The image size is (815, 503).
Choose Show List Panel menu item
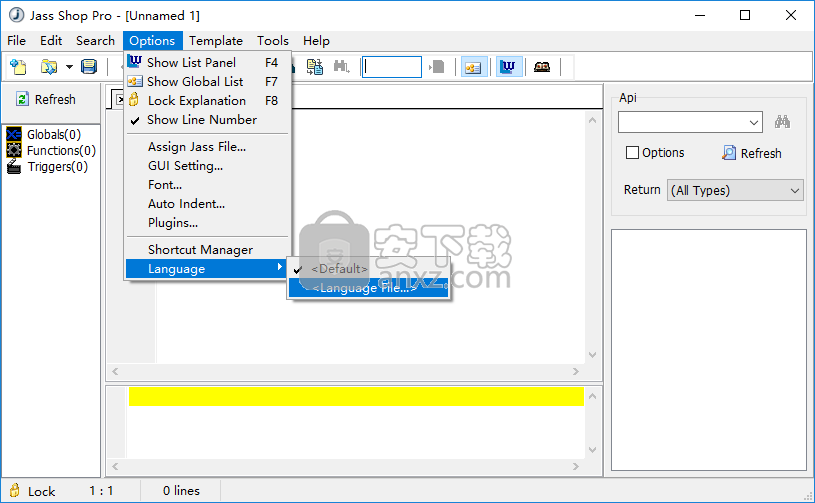207,62
